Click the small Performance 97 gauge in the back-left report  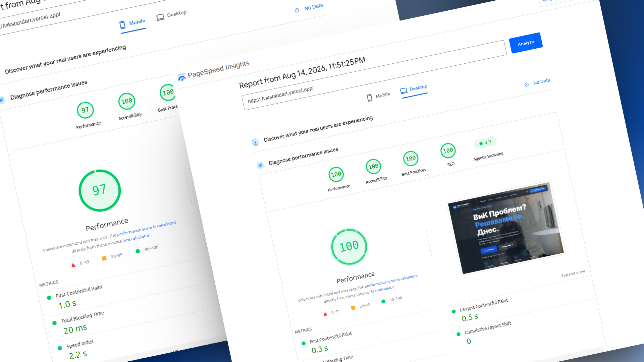85,110
